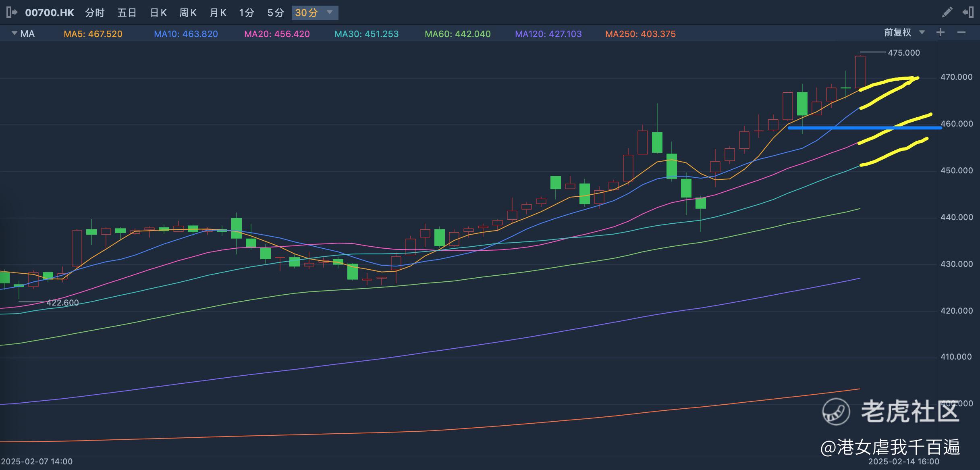Viewport: 980px width, 470px height.
Task: Switch to 分时 intraday tab
Action: tap(95, 13)
